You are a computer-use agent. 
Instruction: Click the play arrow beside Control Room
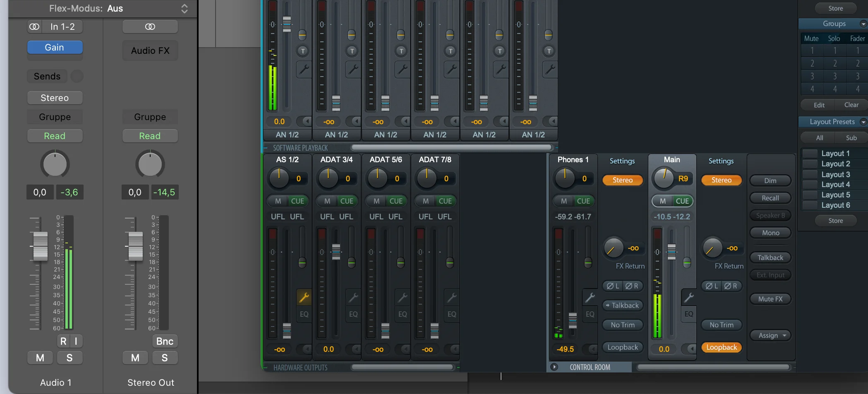[x=554, y=367]
